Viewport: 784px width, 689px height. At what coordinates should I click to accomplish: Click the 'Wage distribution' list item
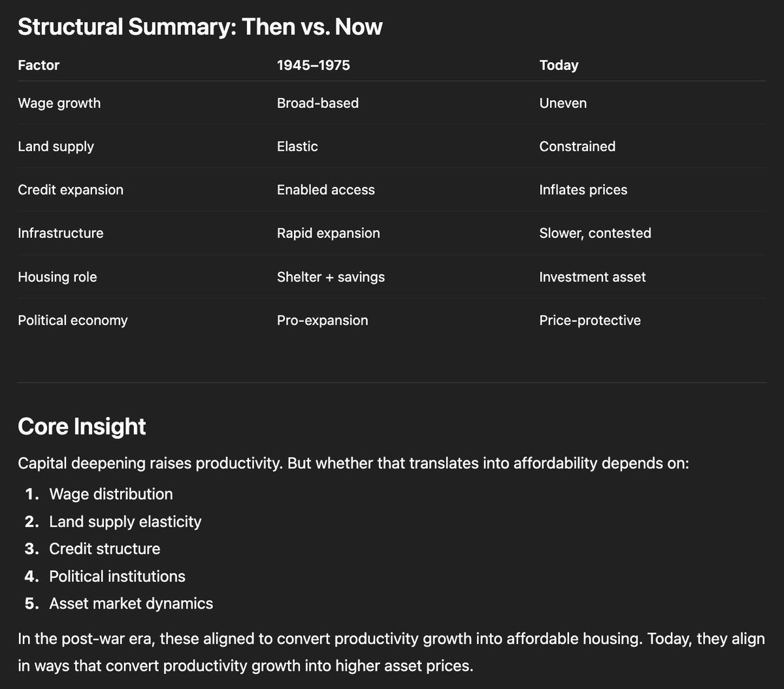(111, 494)
